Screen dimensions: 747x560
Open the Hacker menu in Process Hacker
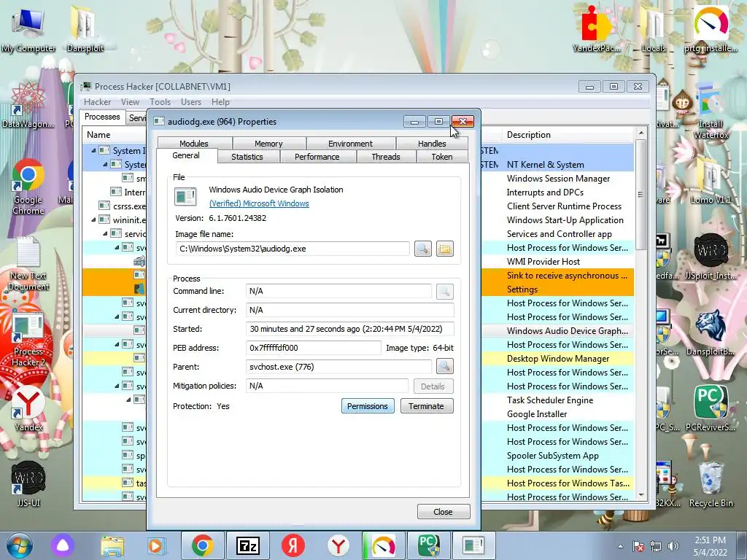(97, 102)
